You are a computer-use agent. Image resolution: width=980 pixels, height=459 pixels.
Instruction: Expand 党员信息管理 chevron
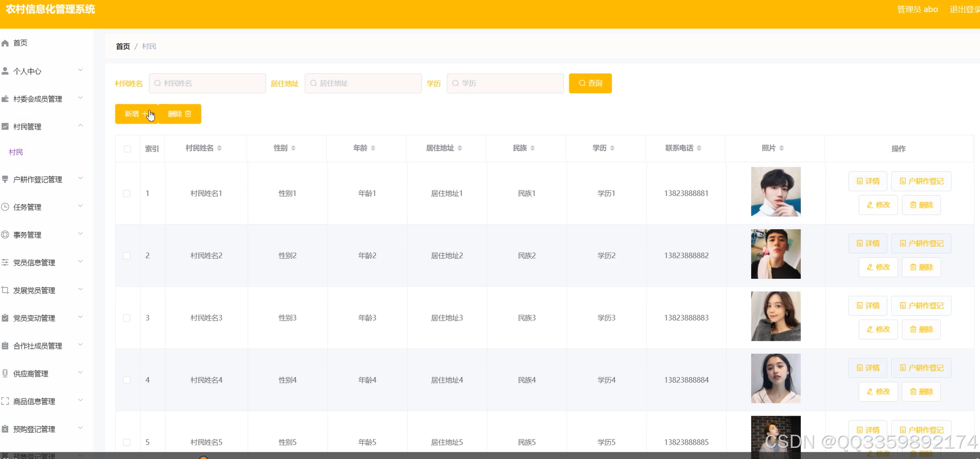click(x=80, y=261)
